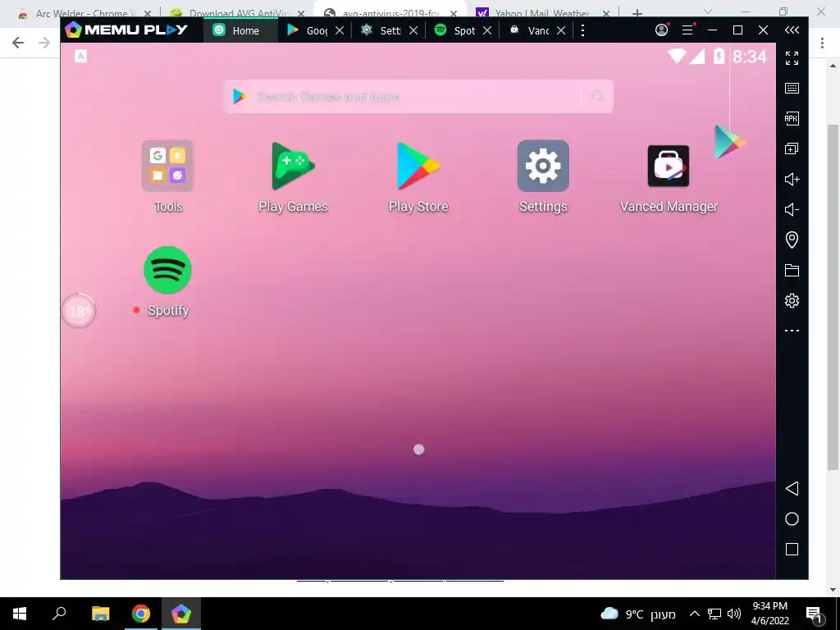The image size is (840, 630).
Task: Click the Chrome page vertical scrollbar
Action: [x=833, y=297]
